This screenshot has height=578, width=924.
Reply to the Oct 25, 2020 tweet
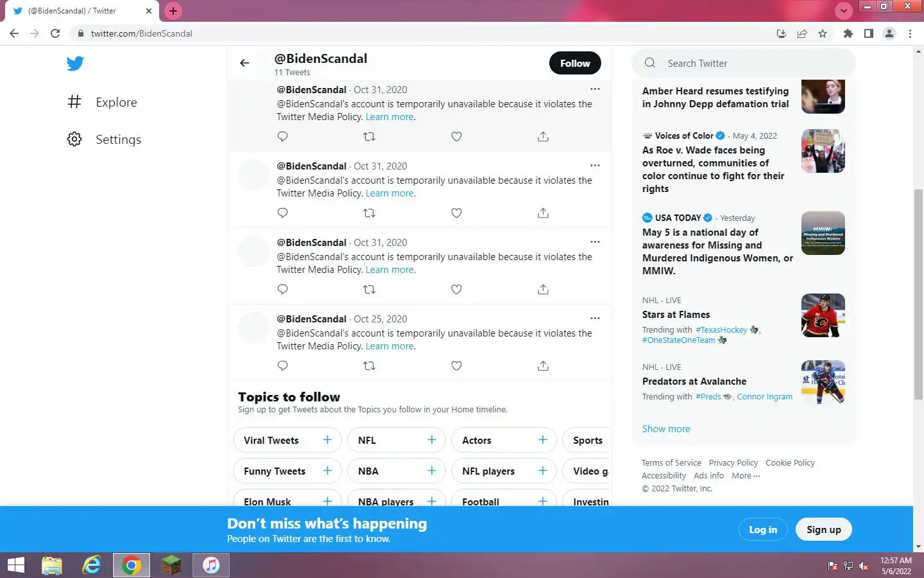pyautogui.click(x=282, y=365)
